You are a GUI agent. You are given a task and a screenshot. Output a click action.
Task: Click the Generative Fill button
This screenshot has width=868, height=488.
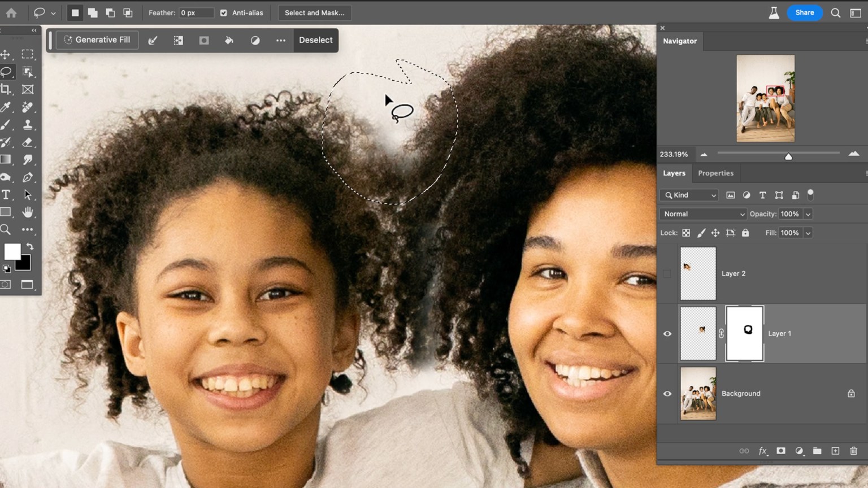coord(97,40)
